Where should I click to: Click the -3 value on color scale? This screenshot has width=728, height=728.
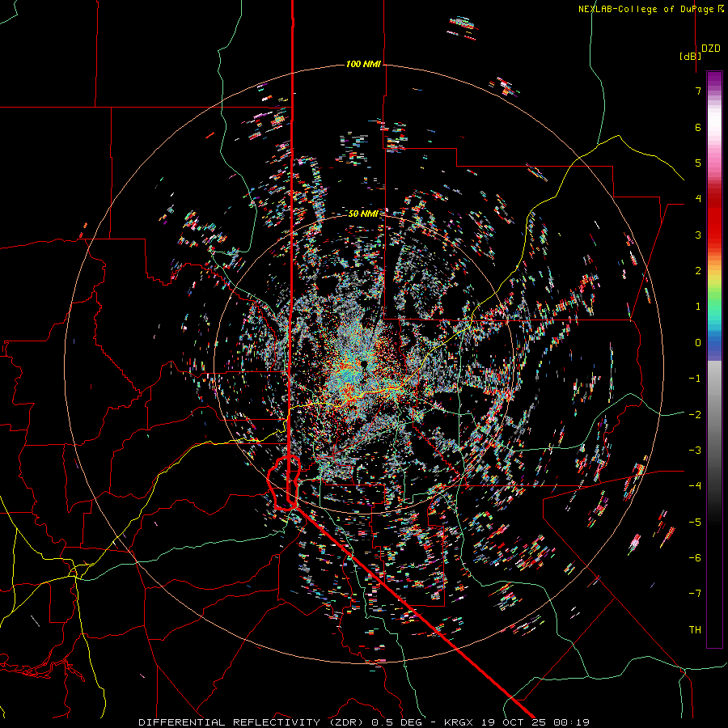pos(695,450)
